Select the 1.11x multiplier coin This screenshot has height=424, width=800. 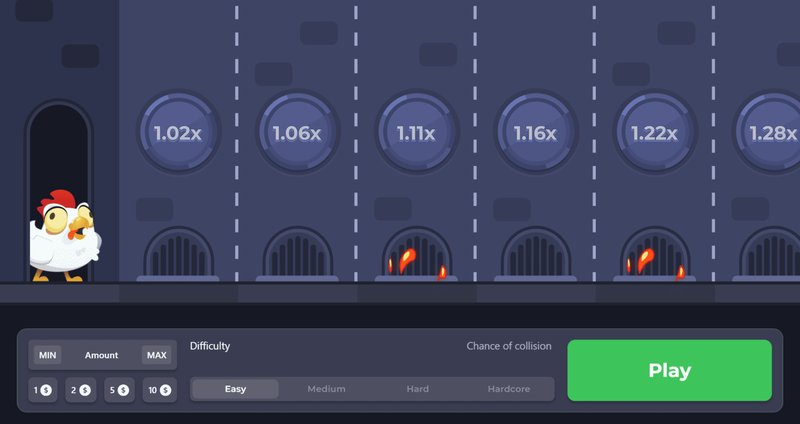[x=416, y=132]
